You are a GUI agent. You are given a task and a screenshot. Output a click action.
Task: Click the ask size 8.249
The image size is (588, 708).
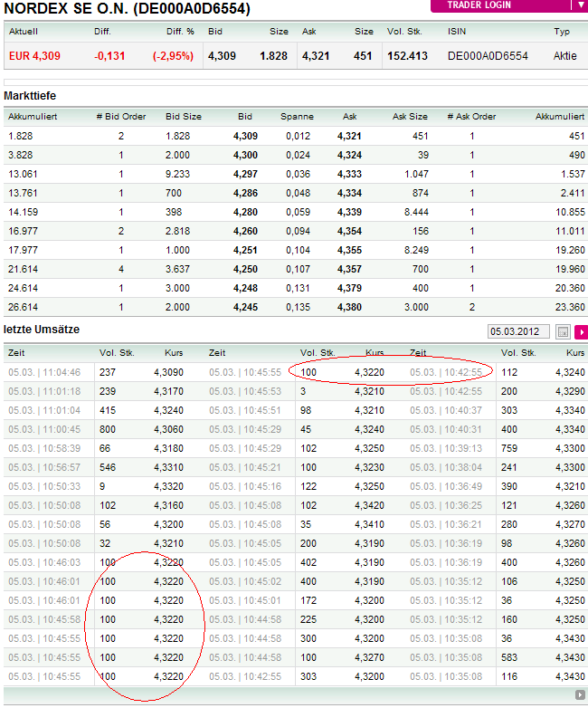point(416,250)
